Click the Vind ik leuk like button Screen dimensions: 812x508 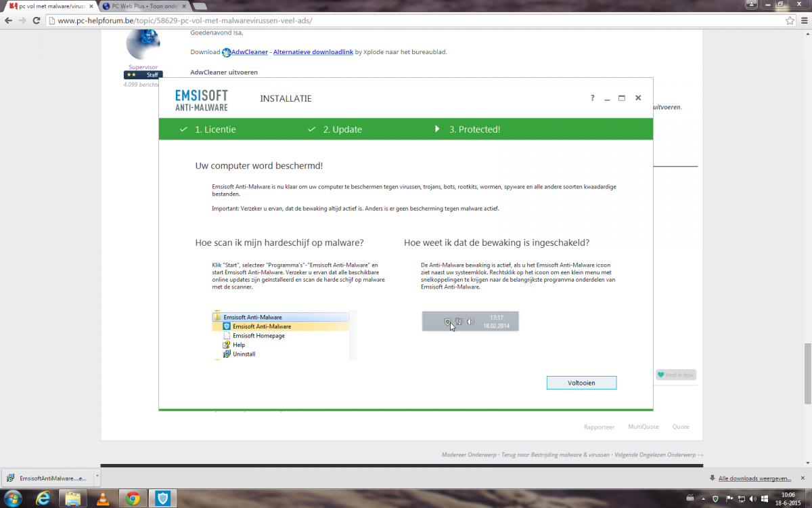click(x=675, y=375)
